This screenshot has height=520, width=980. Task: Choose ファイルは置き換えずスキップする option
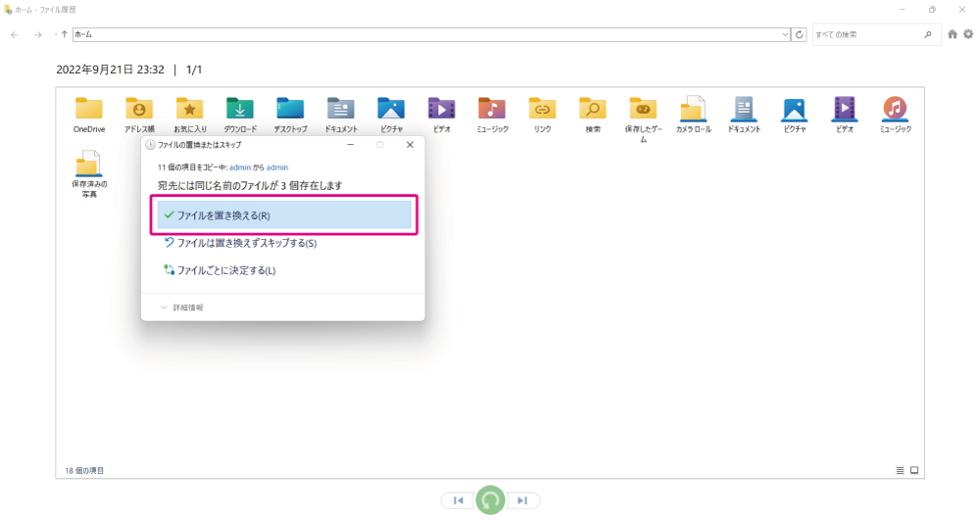(245, 243)
